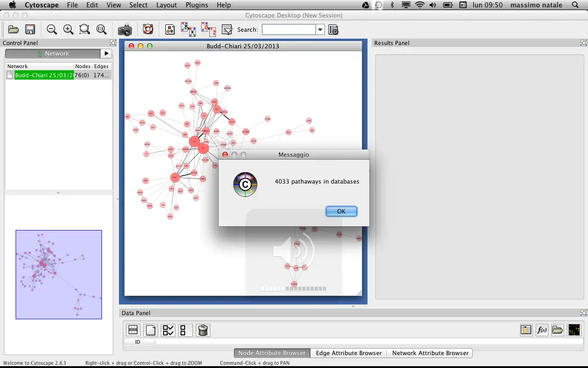Viewport: 588px width, 368px height.
Task: Switch to Edge Attribute Browser tab
Action: [x=349, y=353]
